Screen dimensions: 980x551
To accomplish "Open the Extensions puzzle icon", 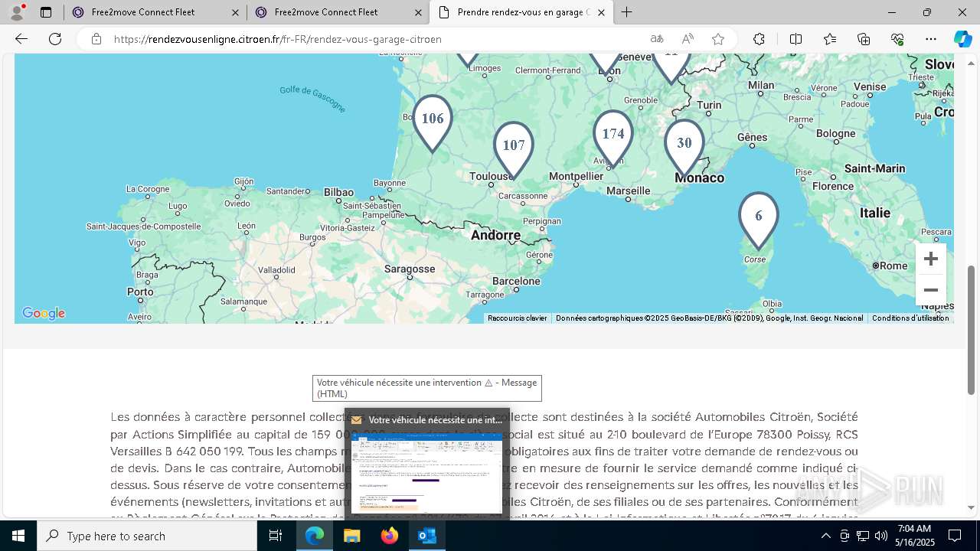I will click(759, 39).
